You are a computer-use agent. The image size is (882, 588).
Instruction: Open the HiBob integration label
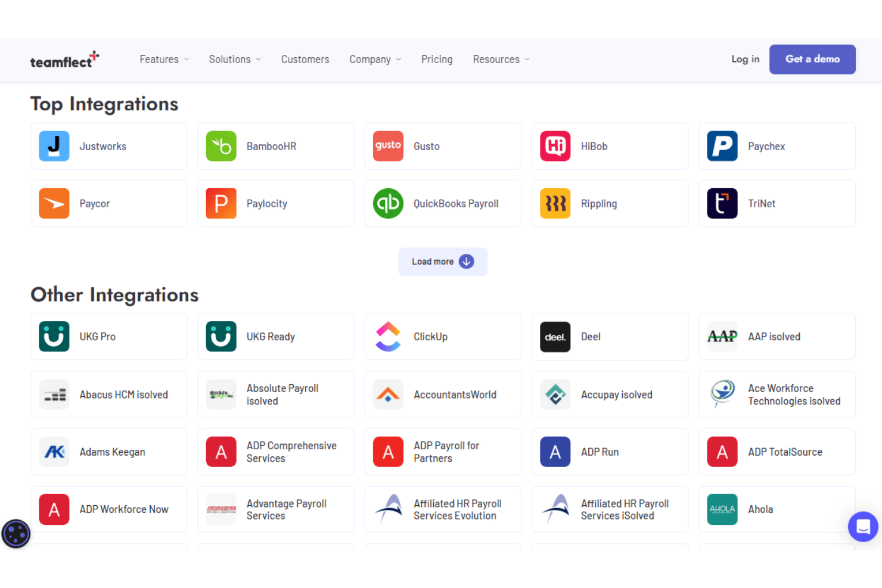tap(594, 147)
